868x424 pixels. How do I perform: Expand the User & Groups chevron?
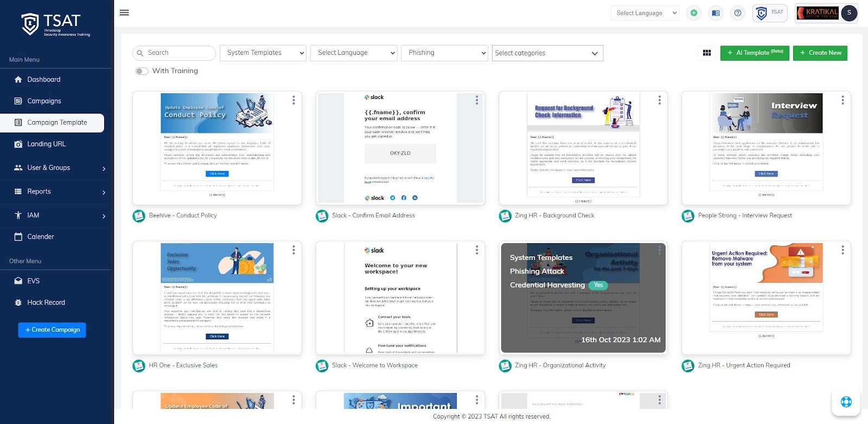pos(104,169)
